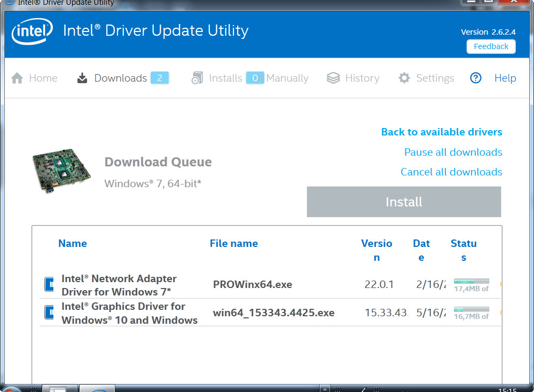The image size is (534, 392).
Task: Select the Intel Graphics Driver name
Action: click(x=129, y=313)
